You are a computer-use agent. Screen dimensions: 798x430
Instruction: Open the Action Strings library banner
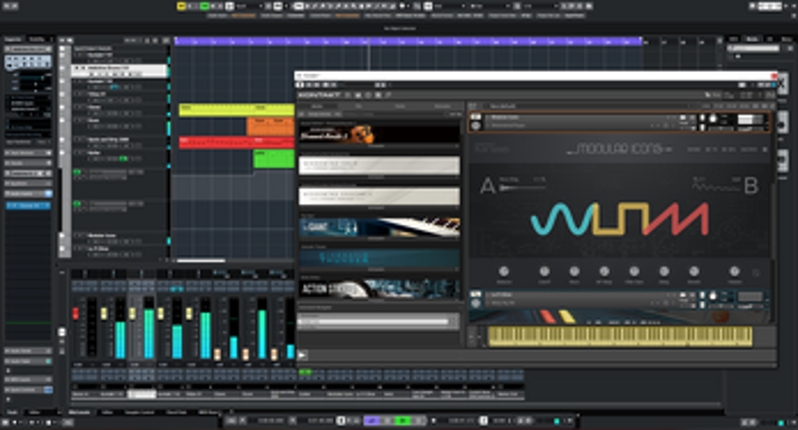tap(379, 289)
